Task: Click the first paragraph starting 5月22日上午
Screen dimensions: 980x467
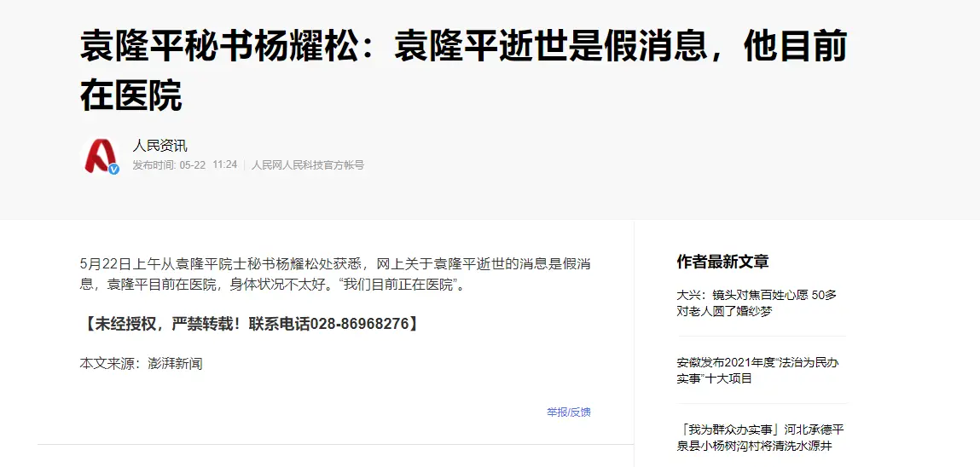Action: [x=336, y=274]
